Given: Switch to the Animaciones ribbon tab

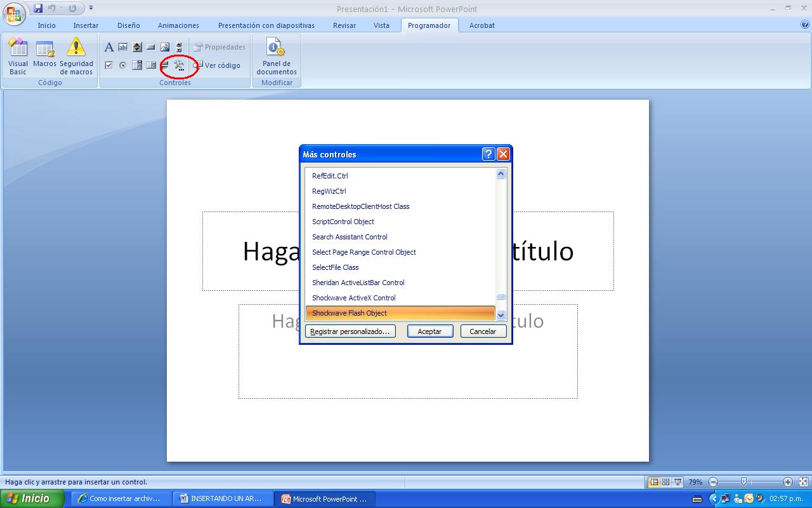Looking at the screenshot, I should (178, 25).
